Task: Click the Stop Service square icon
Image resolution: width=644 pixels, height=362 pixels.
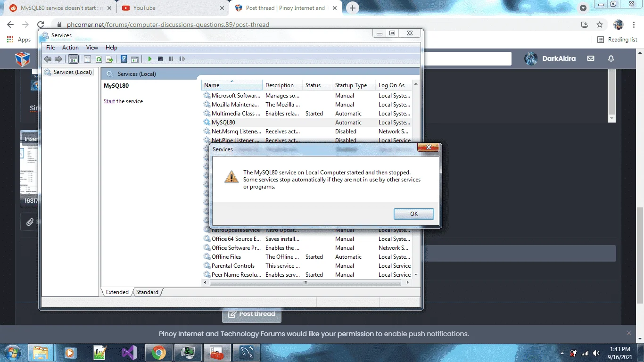Action: point(160,59)
